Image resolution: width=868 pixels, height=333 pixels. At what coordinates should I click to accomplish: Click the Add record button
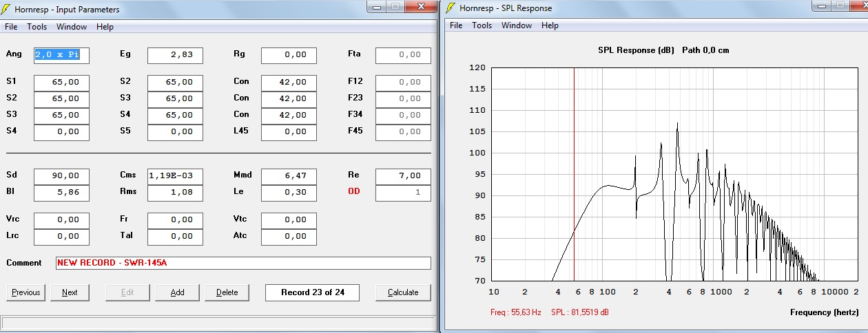tap(177, 292)
